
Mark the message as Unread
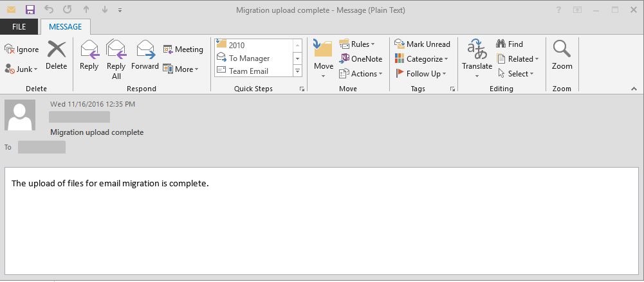click(x=422, y=44)
